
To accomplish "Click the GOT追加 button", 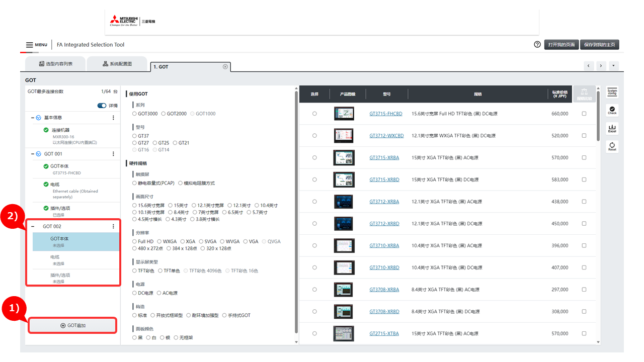I will 73,325.
